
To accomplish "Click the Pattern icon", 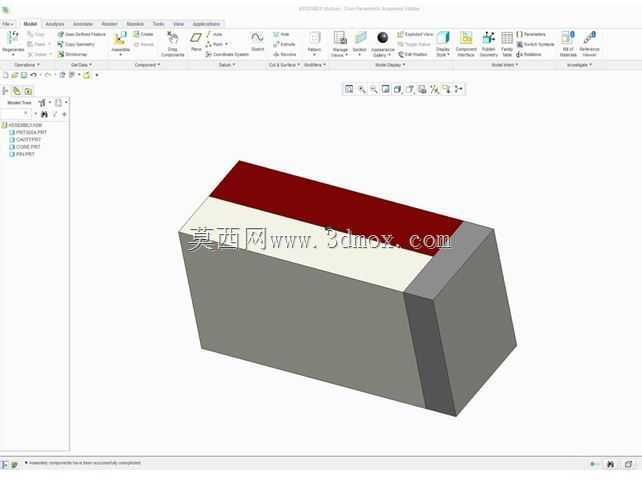I will click(314, 38).
